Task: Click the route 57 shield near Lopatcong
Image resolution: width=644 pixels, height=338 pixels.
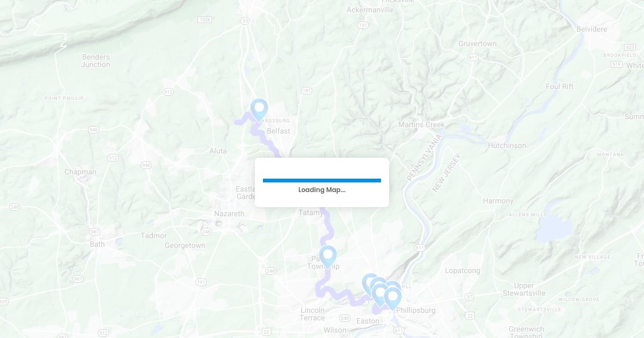Action: [x=469, y=296]
